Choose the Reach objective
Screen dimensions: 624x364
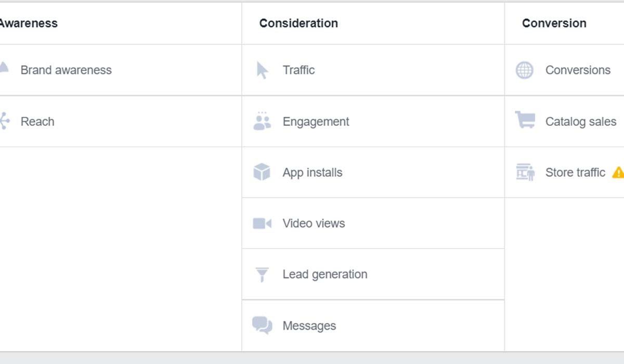[37, 122]
